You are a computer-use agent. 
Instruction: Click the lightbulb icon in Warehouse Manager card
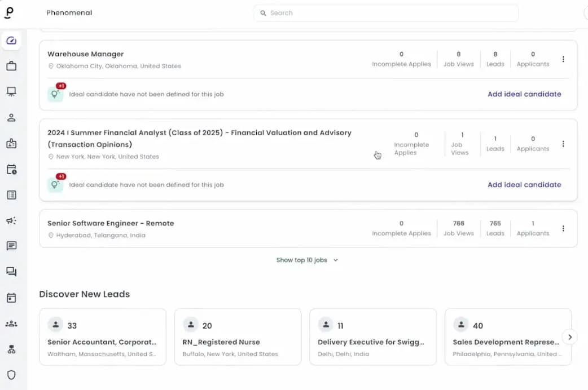pos(55,94)
